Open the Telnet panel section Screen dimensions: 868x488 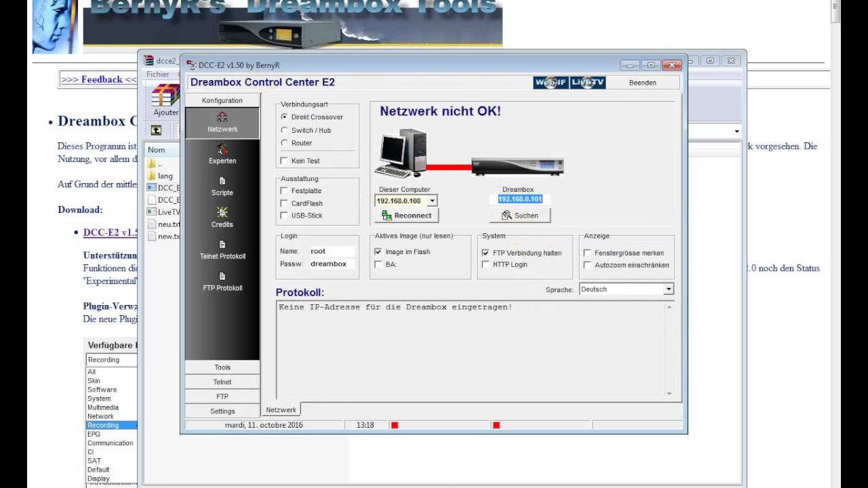tap(222, 382)
